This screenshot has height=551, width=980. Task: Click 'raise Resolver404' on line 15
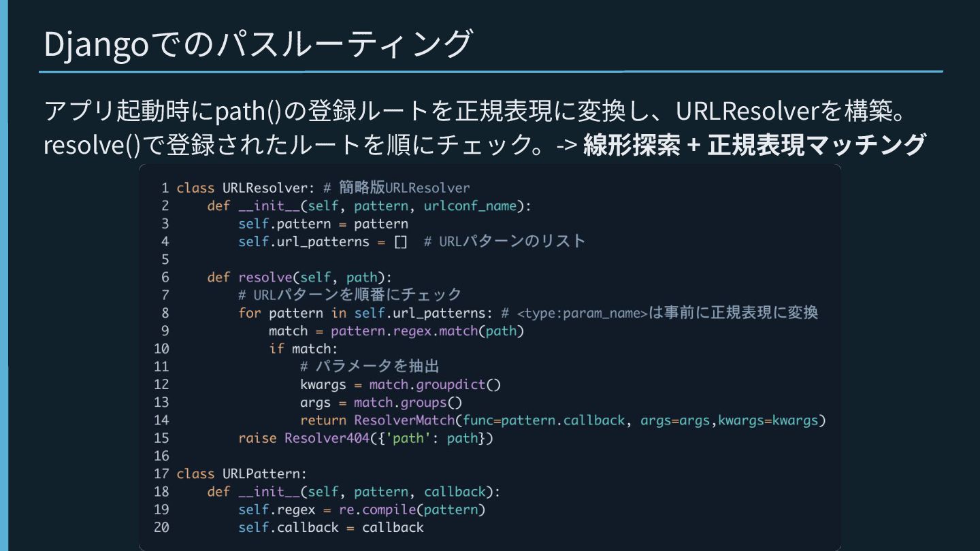[304, 438]
